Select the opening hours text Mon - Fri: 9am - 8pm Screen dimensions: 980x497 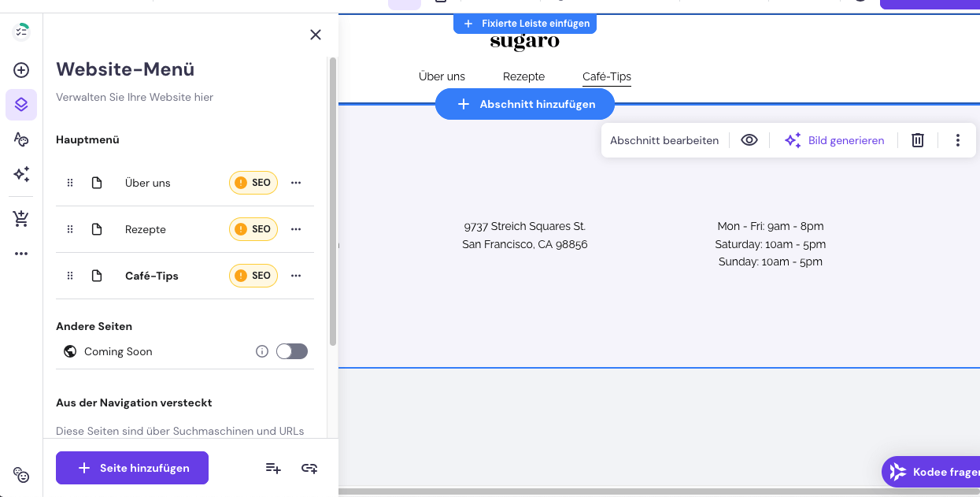click(771, 226)
